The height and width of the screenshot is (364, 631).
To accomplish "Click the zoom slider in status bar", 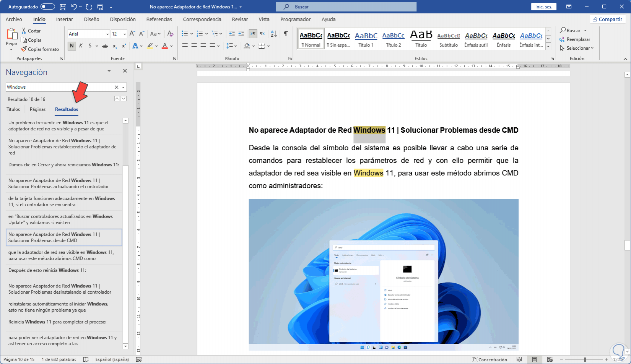I will point(585,359).
